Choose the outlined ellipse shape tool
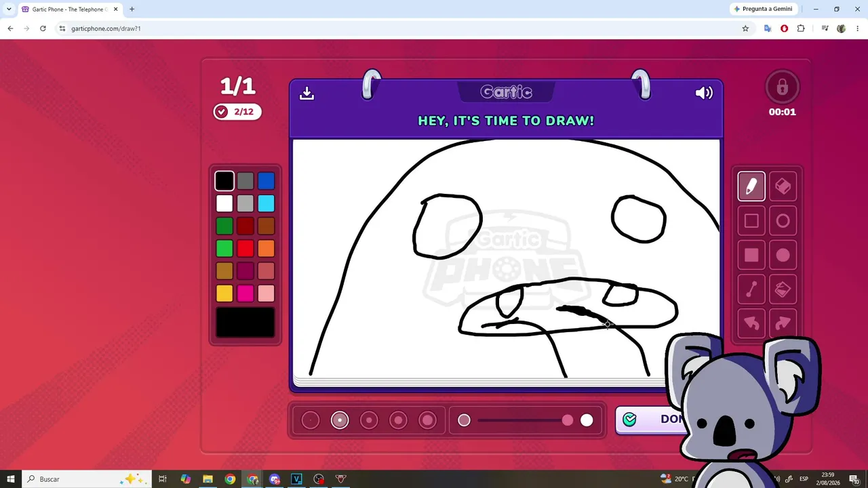The height and width of the screenshot is (488, 868). pyautogui.click(x=783, y=221)
